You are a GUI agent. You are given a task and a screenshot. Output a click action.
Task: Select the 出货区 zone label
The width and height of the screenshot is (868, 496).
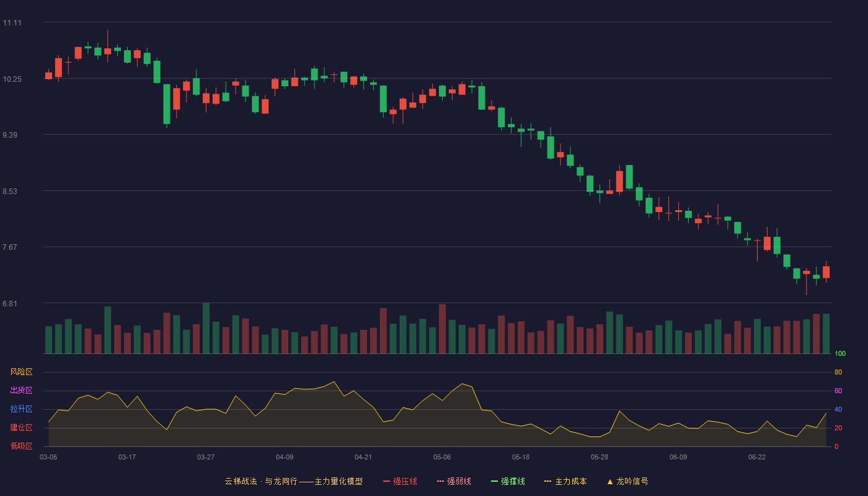click(x=22, y=391)
